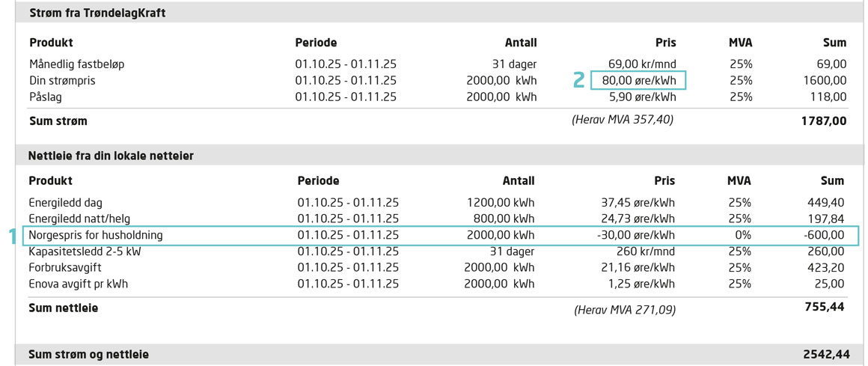Click the Sum strøm total 1787,00

click(823, 121)
